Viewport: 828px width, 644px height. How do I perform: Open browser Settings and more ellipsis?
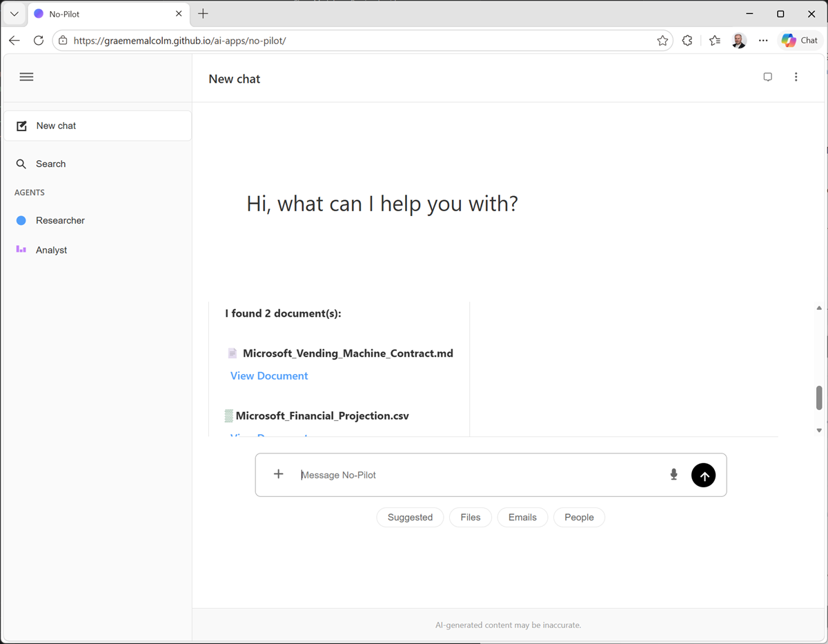763,41
